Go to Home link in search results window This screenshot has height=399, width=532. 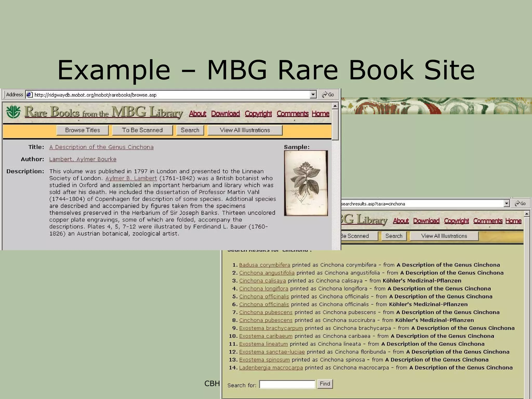(513, 221)
